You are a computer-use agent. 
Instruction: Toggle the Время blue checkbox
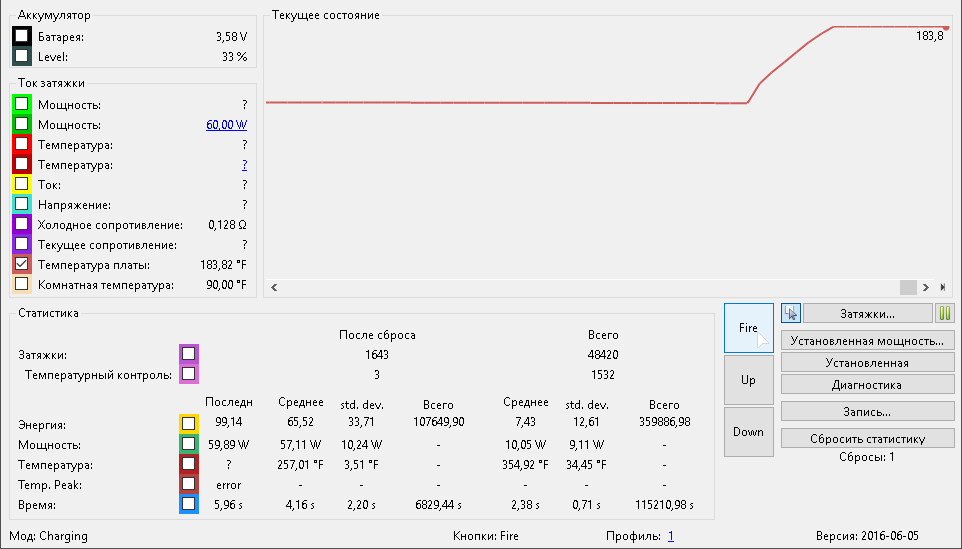[x=188, y=504]
